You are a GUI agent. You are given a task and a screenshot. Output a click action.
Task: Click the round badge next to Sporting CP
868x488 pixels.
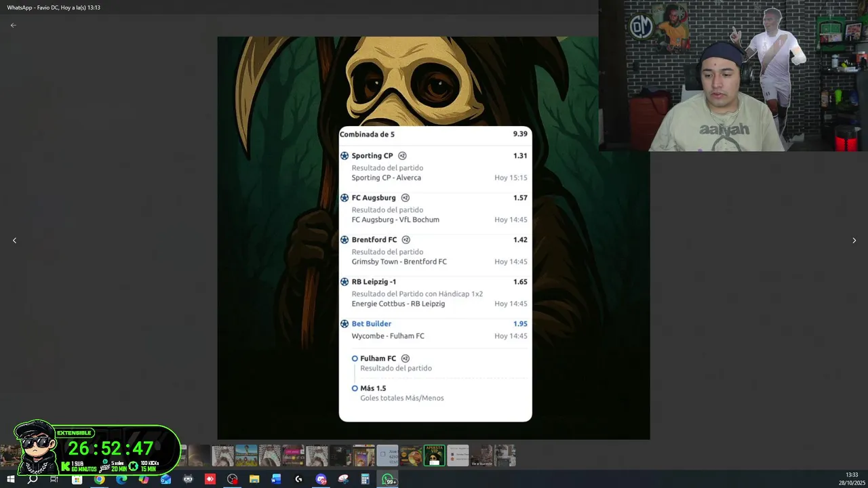pos(402,156)
